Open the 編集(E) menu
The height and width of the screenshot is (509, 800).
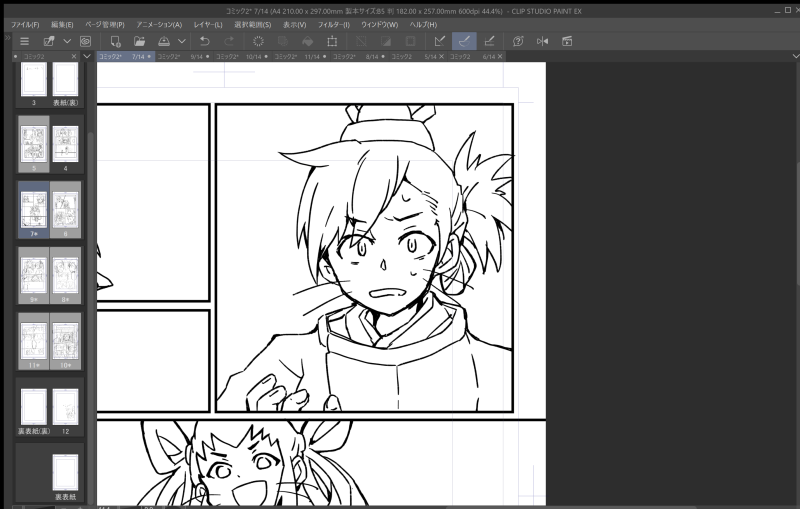pyautogui.click(x=62, y=24)
